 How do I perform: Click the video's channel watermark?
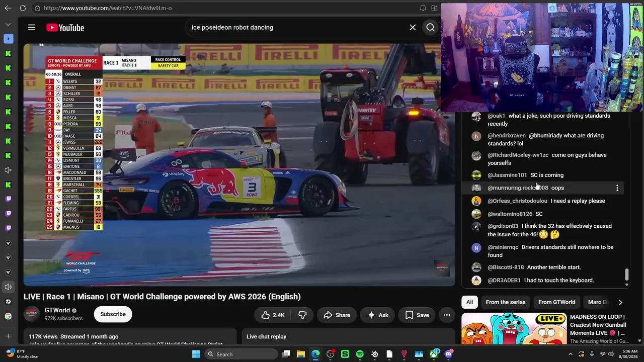[442, 267]
